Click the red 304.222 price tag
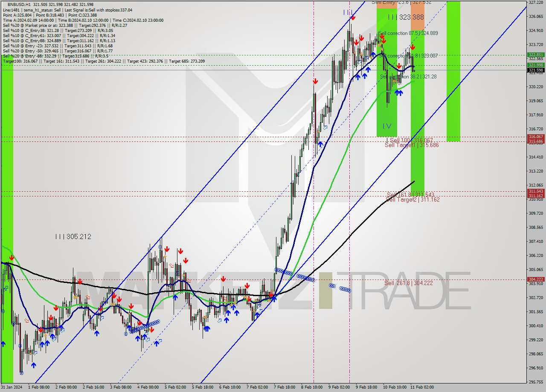The height and width of the screenshot is (392, 546). pos(536,280)
